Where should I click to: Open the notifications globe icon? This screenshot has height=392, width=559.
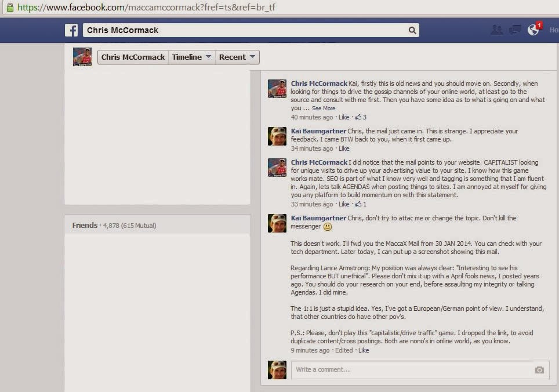533,30
